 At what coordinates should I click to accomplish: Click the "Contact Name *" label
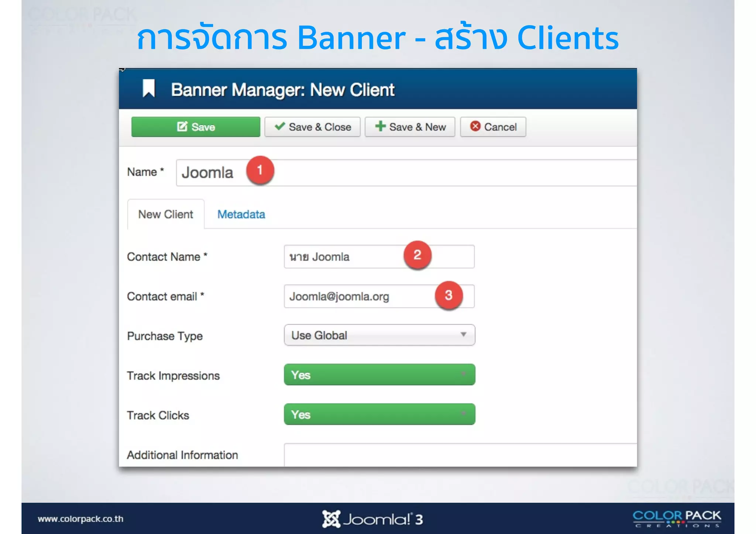(167, 257)
